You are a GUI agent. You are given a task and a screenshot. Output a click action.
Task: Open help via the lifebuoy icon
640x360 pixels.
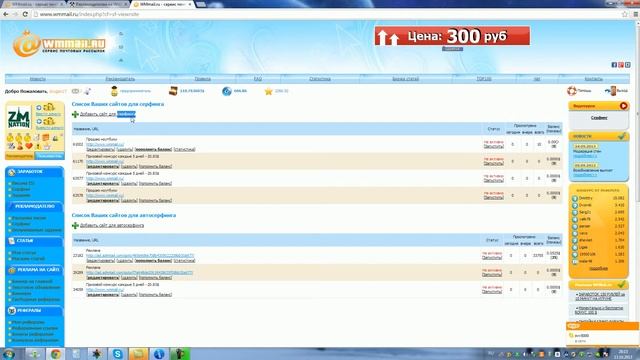pos(572,91)
